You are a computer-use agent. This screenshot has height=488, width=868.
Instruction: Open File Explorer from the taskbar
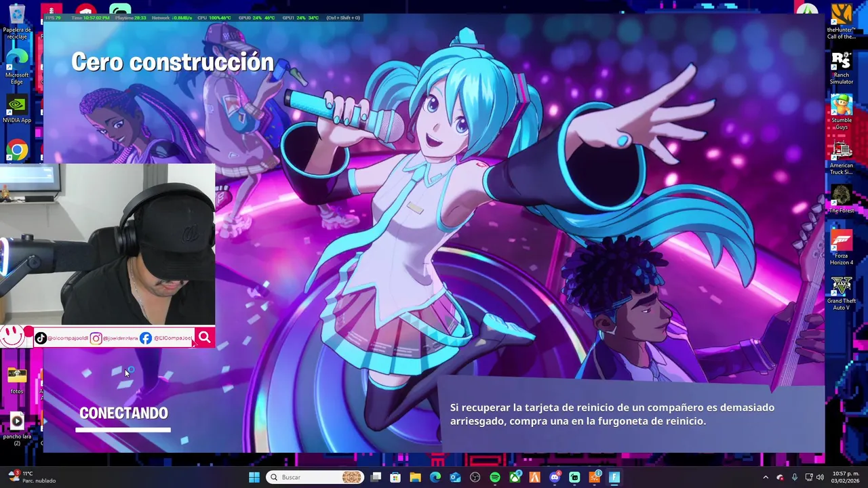415,477
